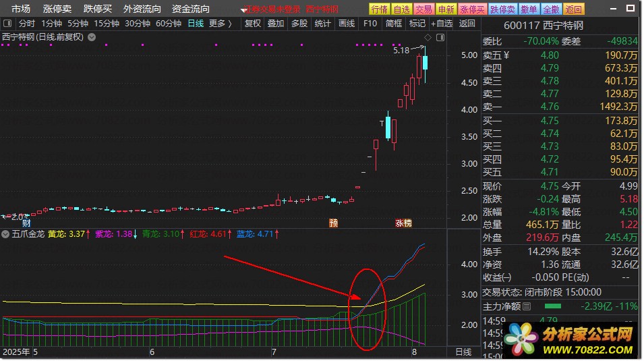
Task: Click the 委比 -70.04% value
Action: tap(541, 42)
